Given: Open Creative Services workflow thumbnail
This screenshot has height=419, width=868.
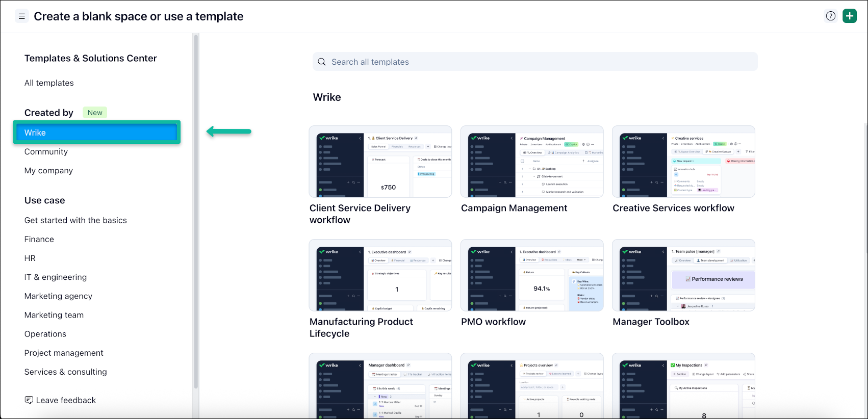Looking at the screenshot, I should 683,162.
